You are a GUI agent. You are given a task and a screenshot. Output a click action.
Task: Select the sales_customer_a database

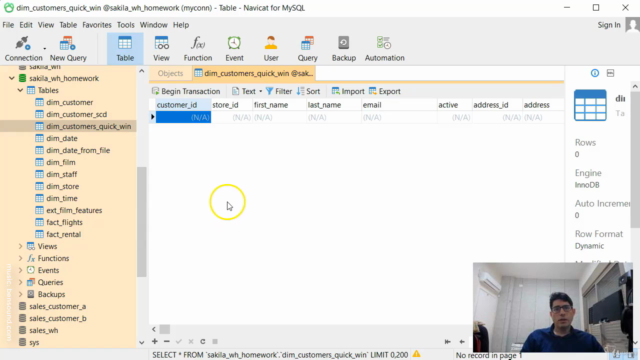(57, 306)
